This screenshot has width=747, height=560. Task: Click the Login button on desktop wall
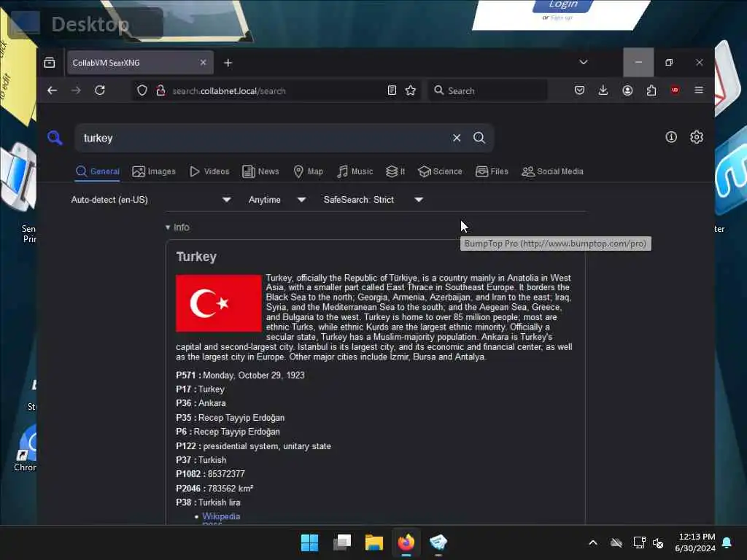[x=563, y=5]
